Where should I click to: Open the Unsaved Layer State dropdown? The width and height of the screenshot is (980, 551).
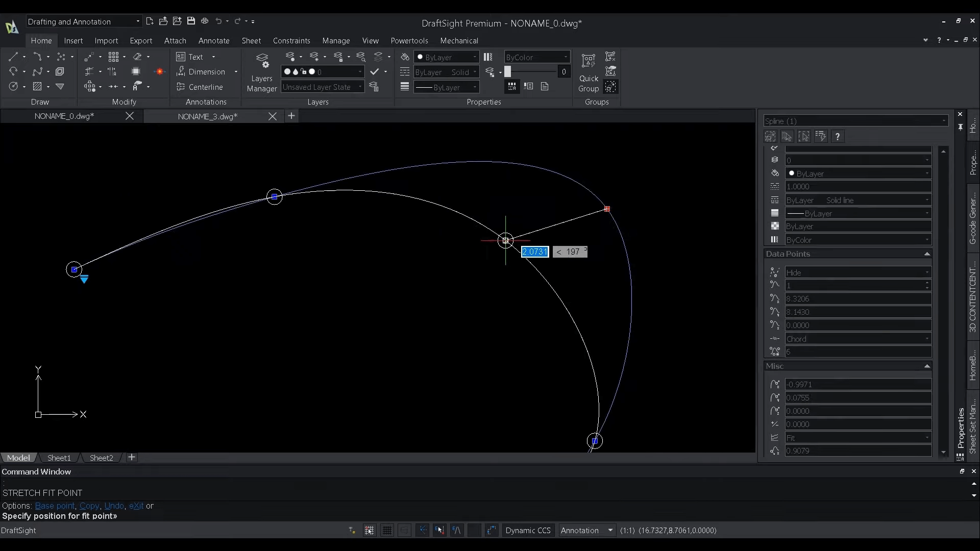[360, 87]
